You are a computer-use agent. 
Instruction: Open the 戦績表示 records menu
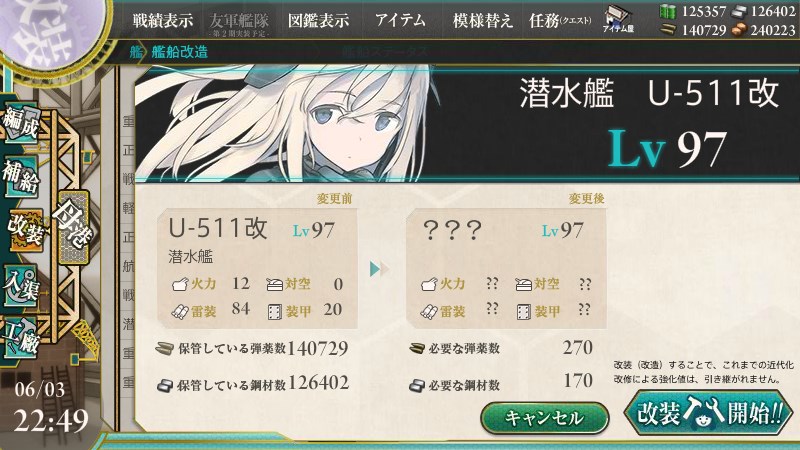(x=163, y=20)
